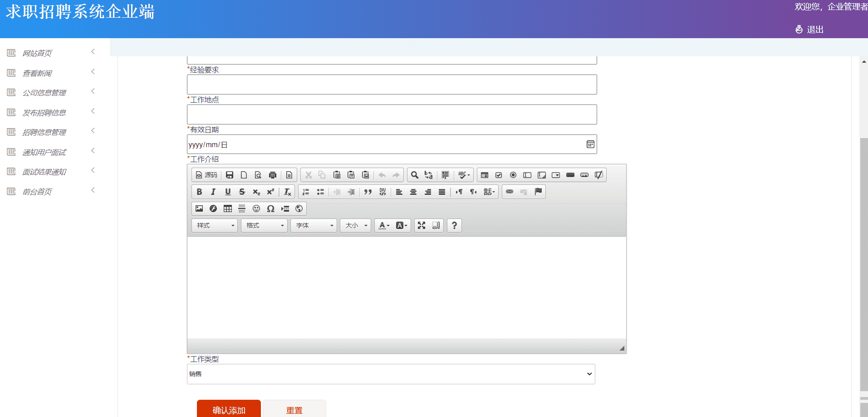This screenshot has width=868, height=417.
Task: Insert a smiley emoticon
Action: point(256,208)
